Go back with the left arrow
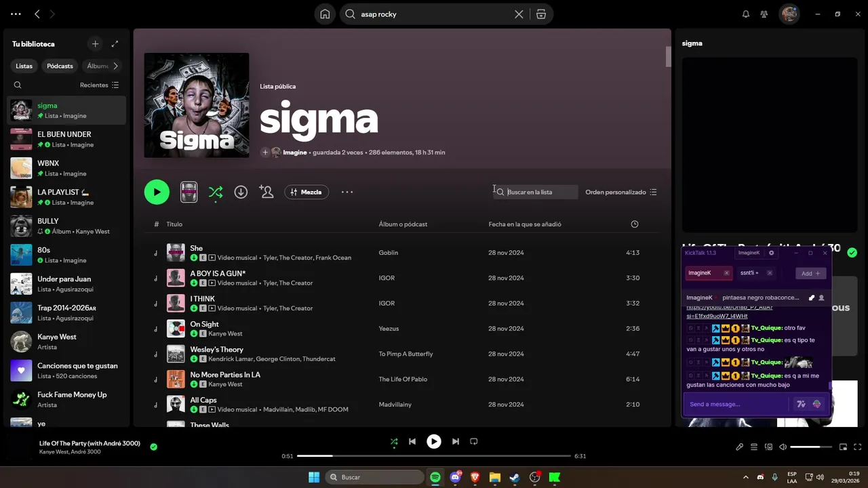 pos(37,14)
